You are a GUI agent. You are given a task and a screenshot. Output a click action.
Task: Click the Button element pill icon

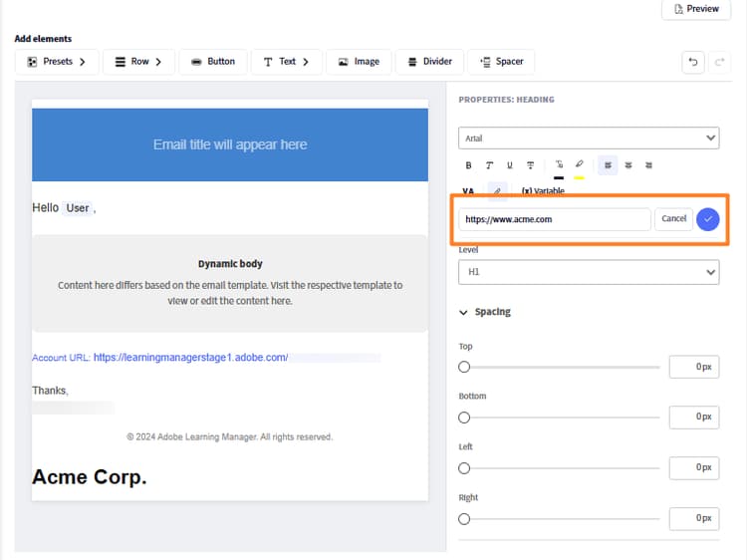[196, 62]
